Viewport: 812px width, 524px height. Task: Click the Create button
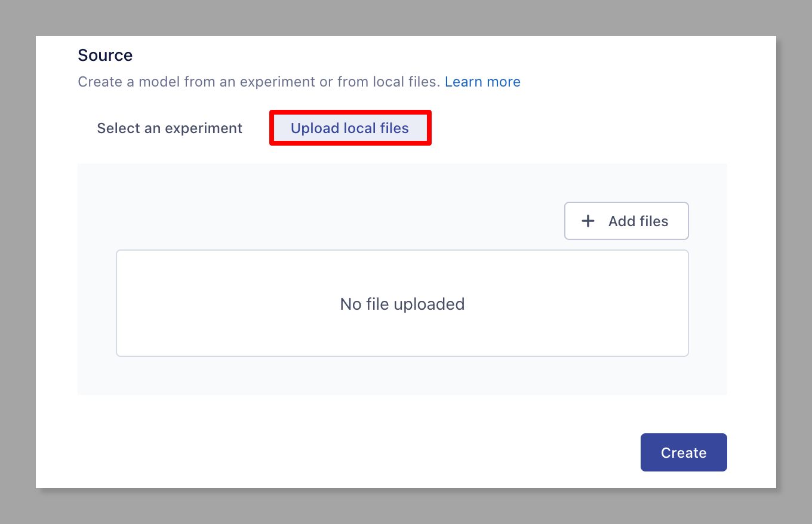click(684, 452)
